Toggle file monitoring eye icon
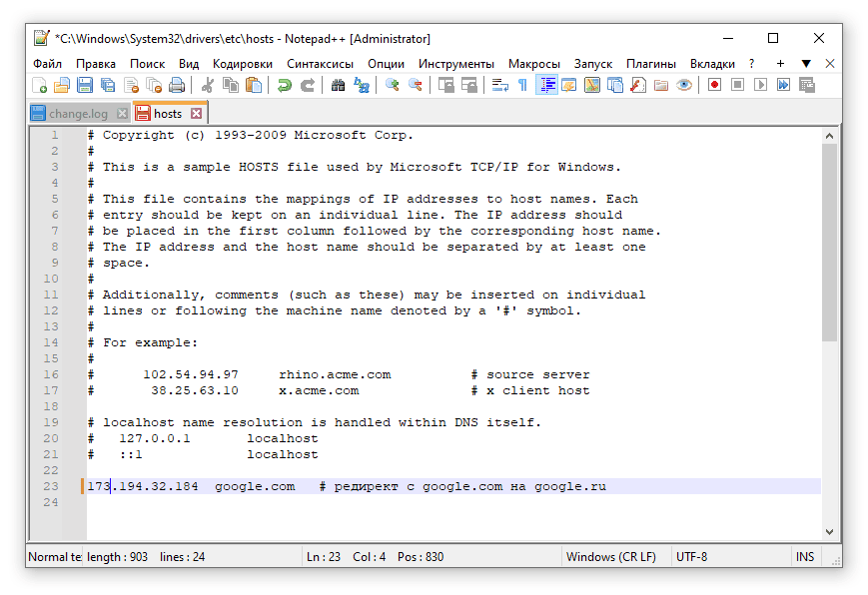 click(684, 85)
